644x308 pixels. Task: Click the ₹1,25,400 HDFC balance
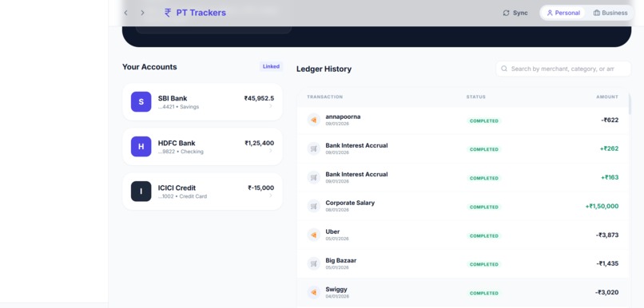pyautogui.click(x=259, y=143)
